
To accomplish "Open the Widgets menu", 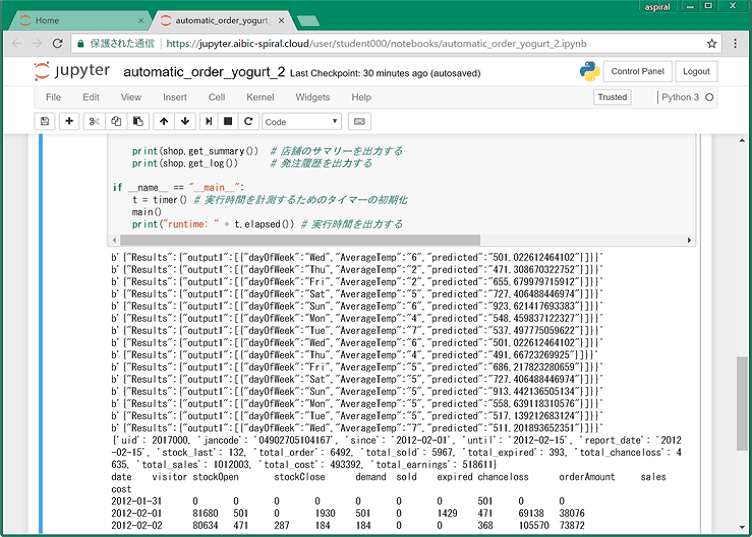I will [x=312, y=97].
